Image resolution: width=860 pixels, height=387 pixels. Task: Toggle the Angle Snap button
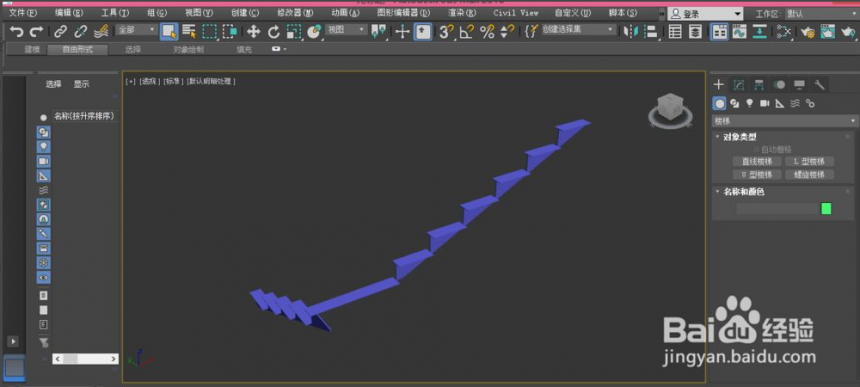(467, 32)
